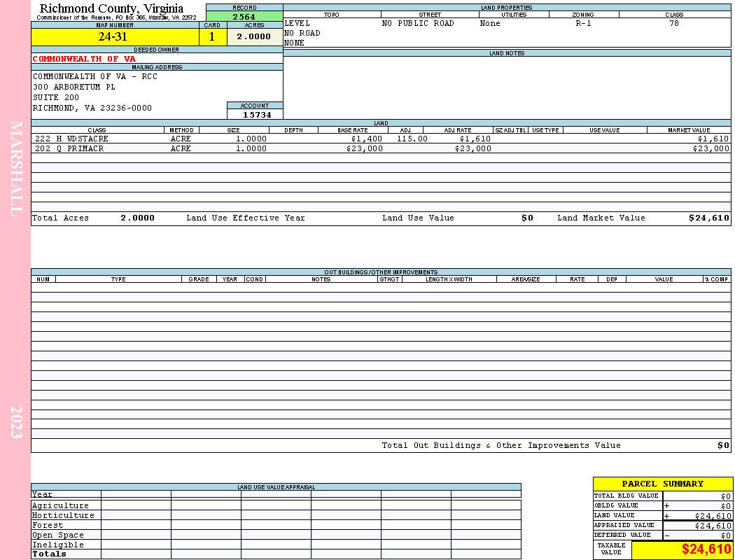Click the OBLDG VALUE row

[663, 505]
